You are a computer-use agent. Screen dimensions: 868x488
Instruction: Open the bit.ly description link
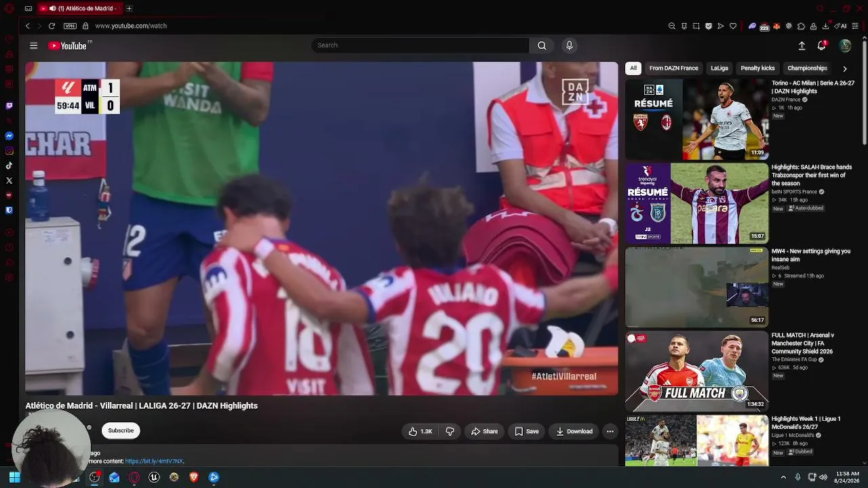pos(154,461)
